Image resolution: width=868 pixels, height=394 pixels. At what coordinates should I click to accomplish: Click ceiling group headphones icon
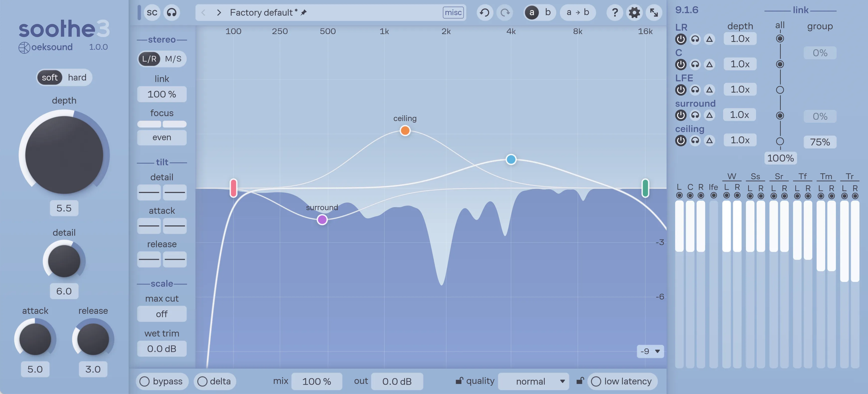pos(695,140)
